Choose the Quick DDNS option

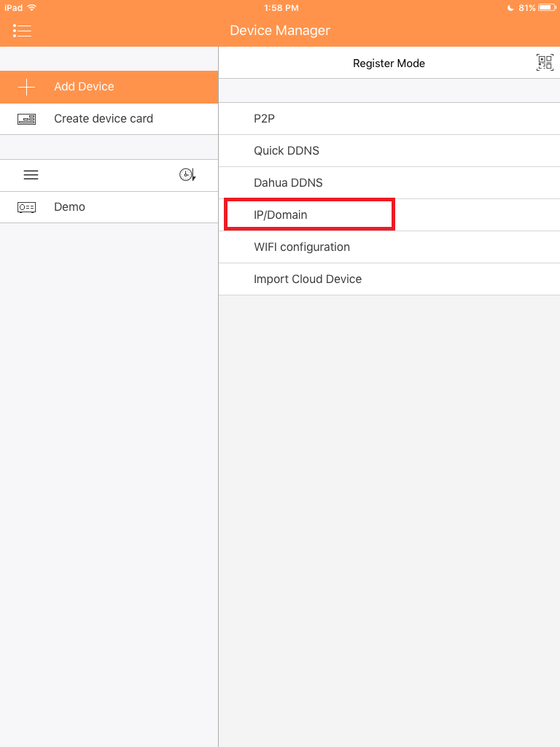[287, 151]
